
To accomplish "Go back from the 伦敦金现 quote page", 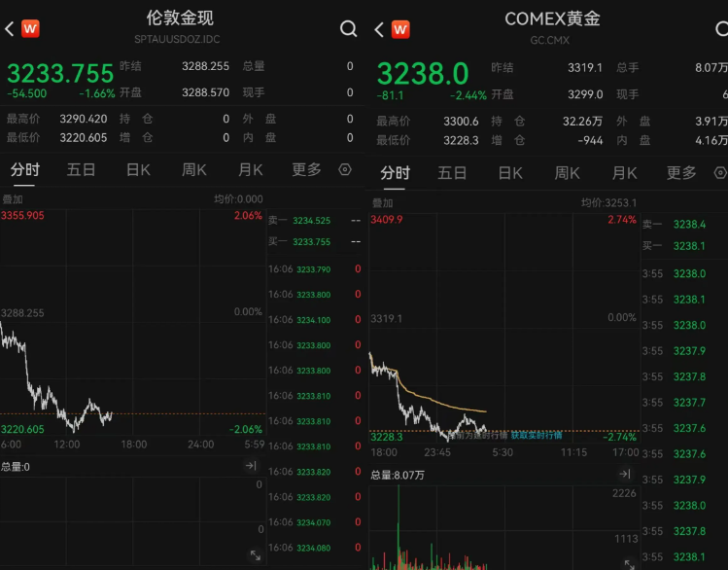I will pos(10,28).
